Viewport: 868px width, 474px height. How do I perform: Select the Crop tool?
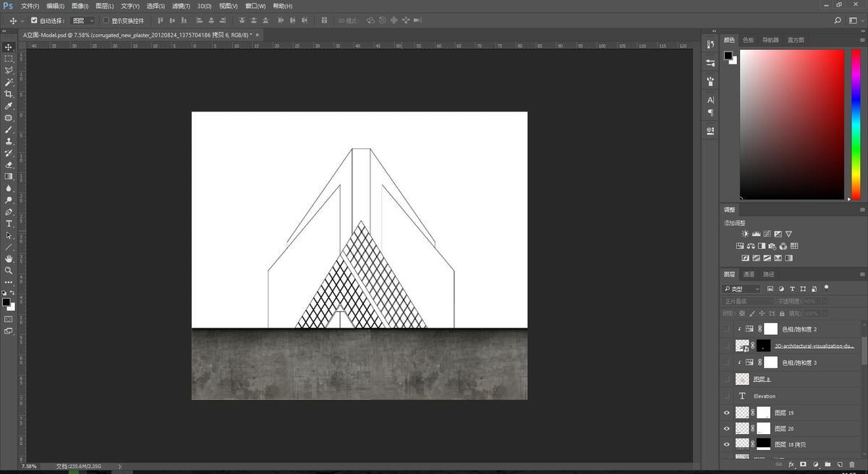tap(9, 94)
